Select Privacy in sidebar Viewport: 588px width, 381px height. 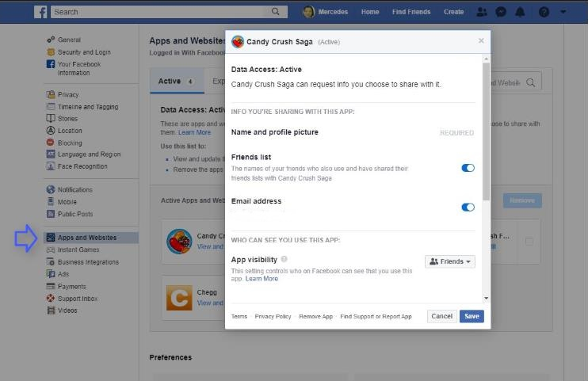pos(68,94)
